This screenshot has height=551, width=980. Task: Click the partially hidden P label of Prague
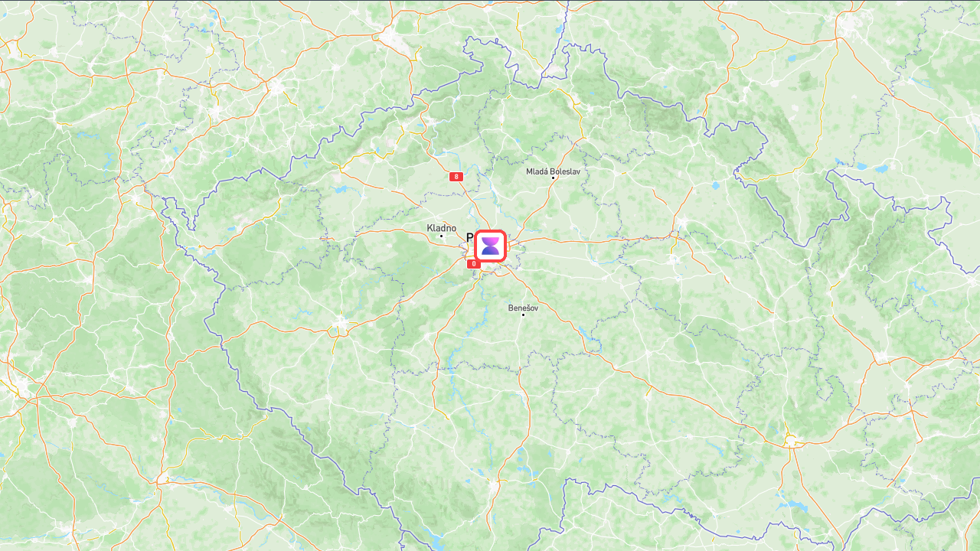pos(470,237)
